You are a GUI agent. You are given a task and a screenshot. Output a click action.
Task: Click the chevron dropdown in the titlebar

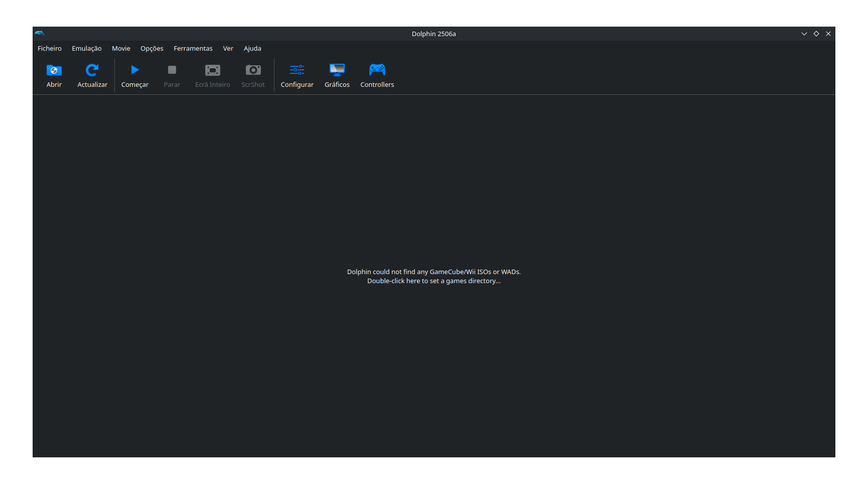pyautogui.click(x=804, y=34)
